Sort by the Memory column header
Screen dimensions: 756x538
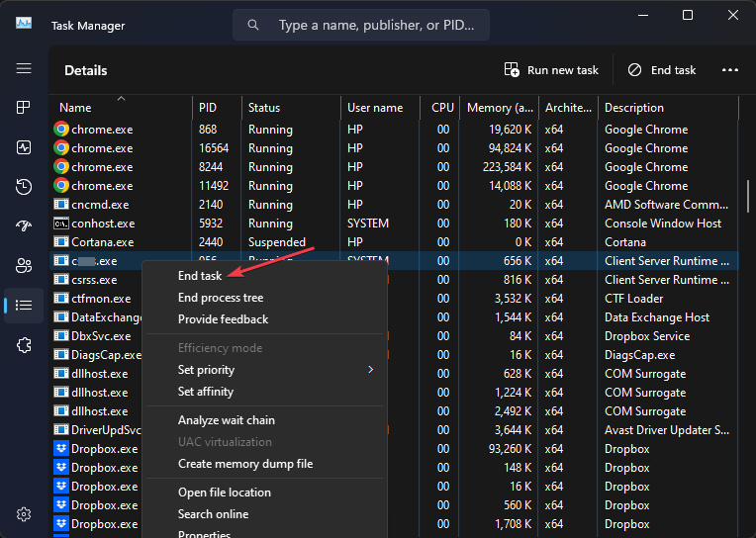500,108
